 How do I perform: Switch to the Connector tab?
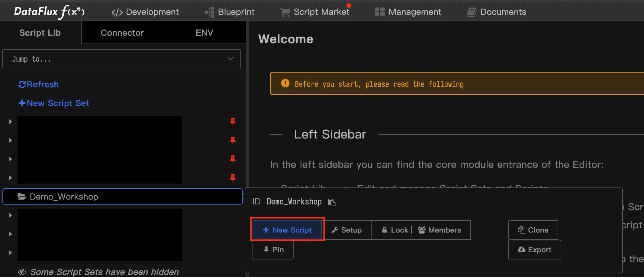(x=122, y=33)
